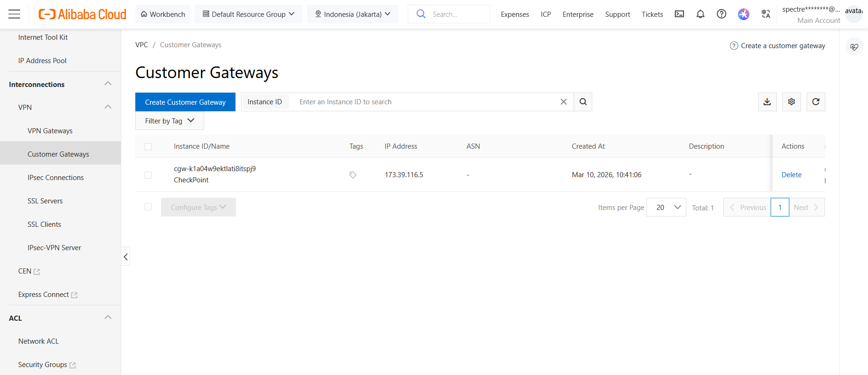Click the search magnifier beside Instance ID

[583, 102]
